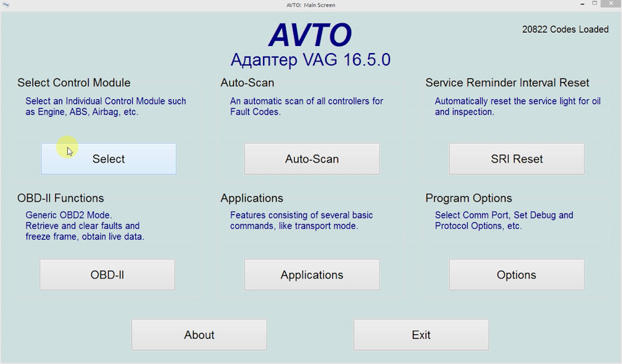Screen dimensions: 622x364
Task: Click the 'Program Options' heading
Action: coord(468,198)
